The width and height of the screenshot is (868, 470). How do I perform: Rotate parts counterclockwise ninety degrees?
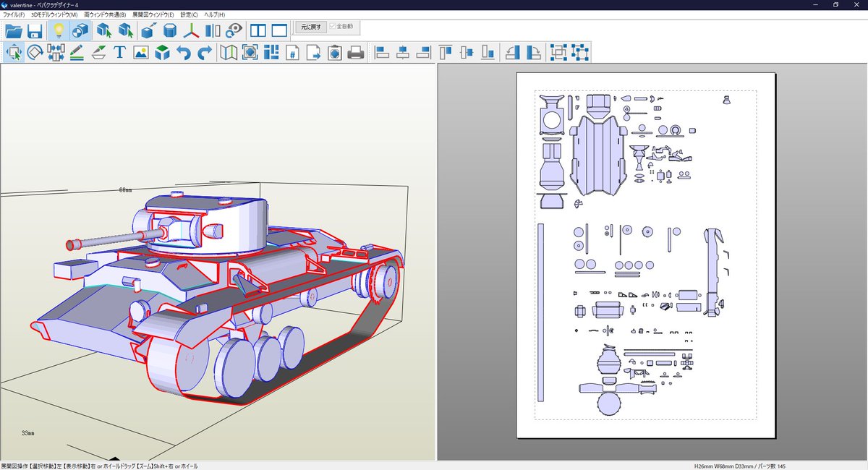tap(513, 53)
